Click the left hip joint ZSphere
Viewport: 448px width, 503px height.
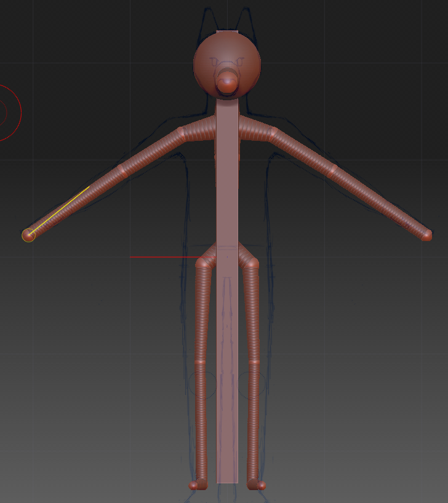202,264
